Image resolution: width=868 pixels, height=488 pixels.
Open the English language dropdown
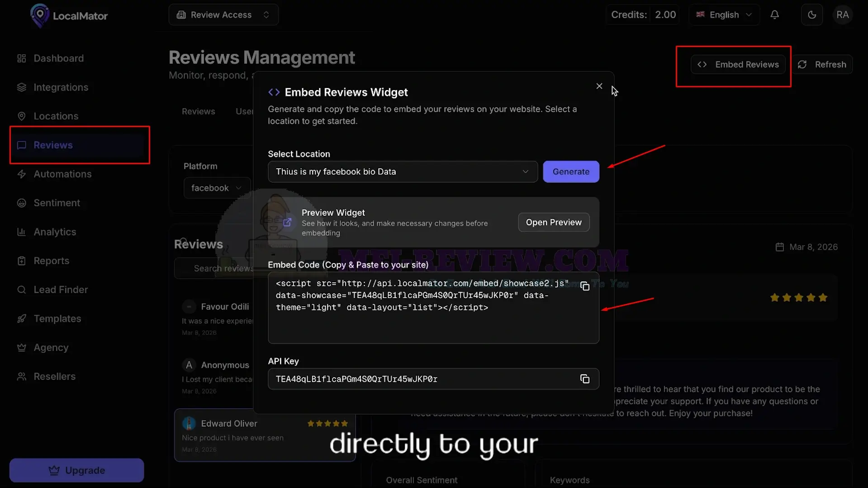tap(724, 15)
